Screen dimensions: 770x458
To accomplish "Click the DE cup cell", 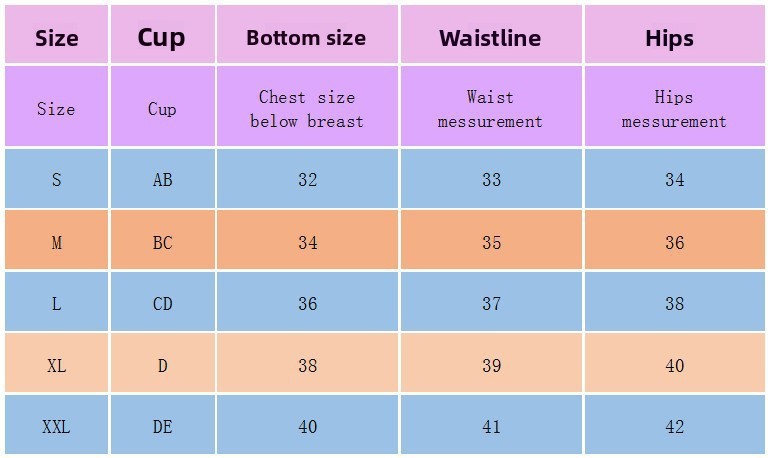I will pyautogui.click(x=162, y=427).
